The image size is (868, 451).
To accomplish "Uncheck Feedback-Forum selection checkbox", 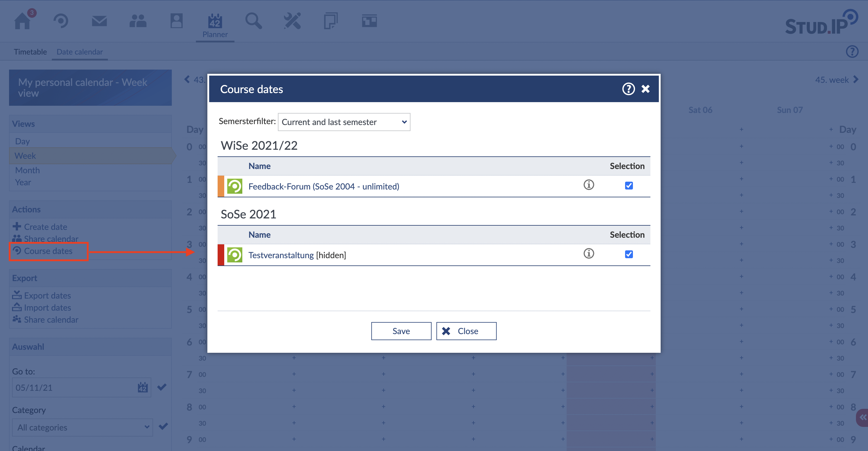I will click(629, 186).
